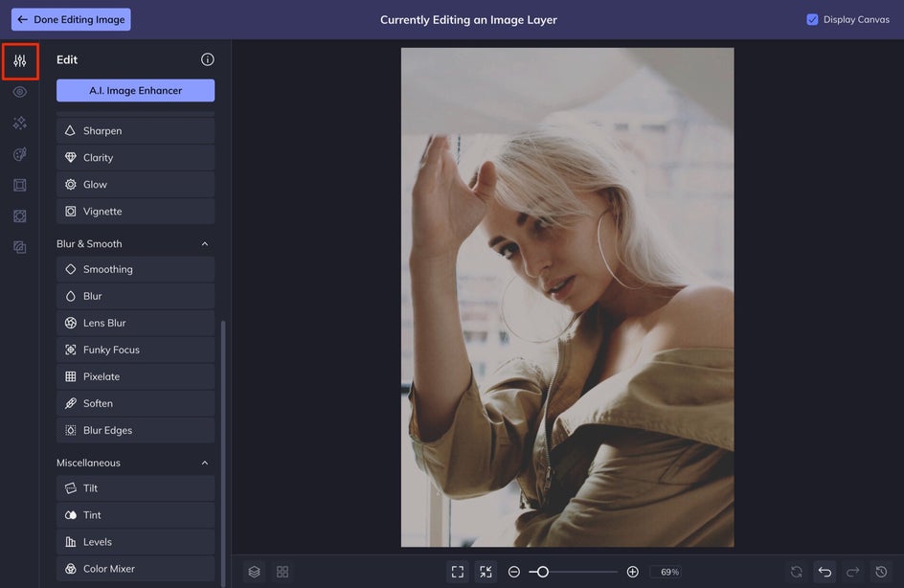The image size is (904, 588).
Task: Open the Blur Edges tool
Action: pos(135,430)
